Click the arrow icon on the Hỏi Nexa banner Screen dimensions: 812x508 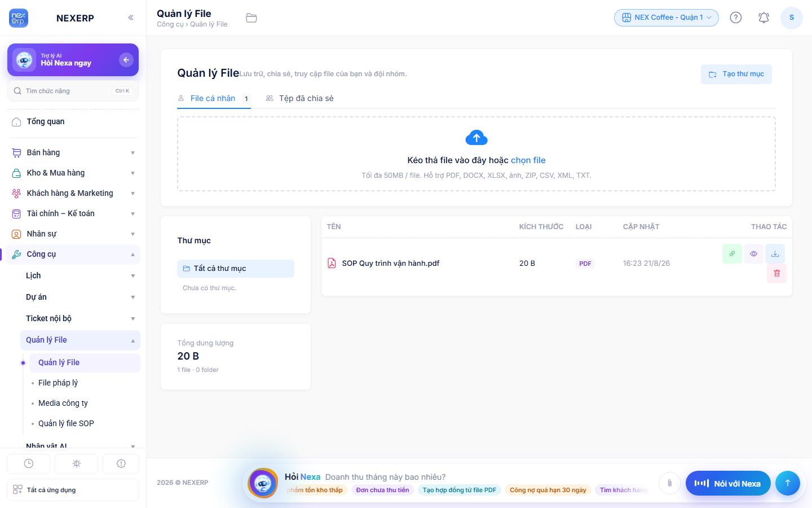(126, 60)
